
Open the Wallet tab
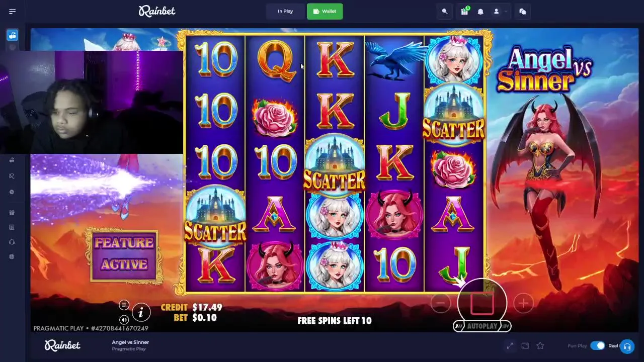pyautogui.click(x=325, y=11)
